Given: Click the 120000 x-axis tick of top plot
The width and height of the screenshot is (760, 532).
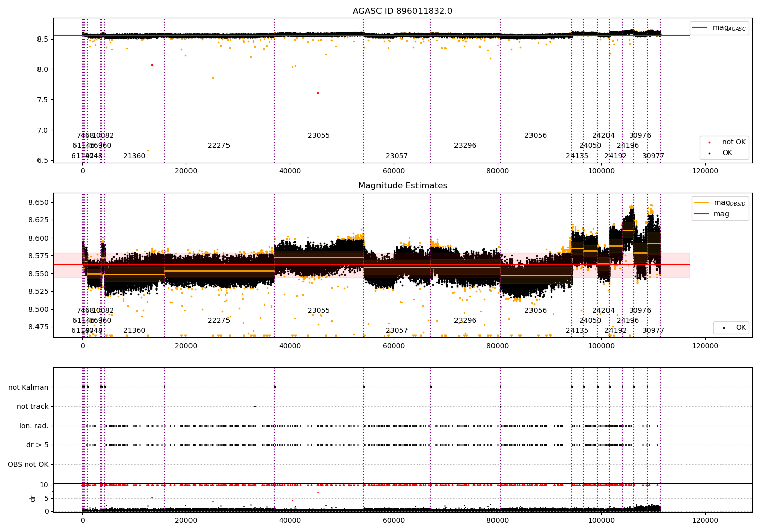Looking at the screenshot, I should pyautogui.click(x=705, y=171).
